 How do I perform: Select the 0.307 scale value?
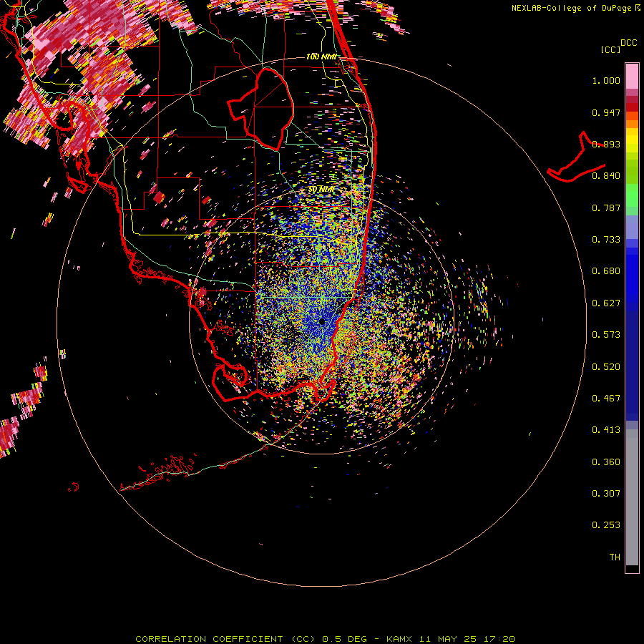click(606, 494)
